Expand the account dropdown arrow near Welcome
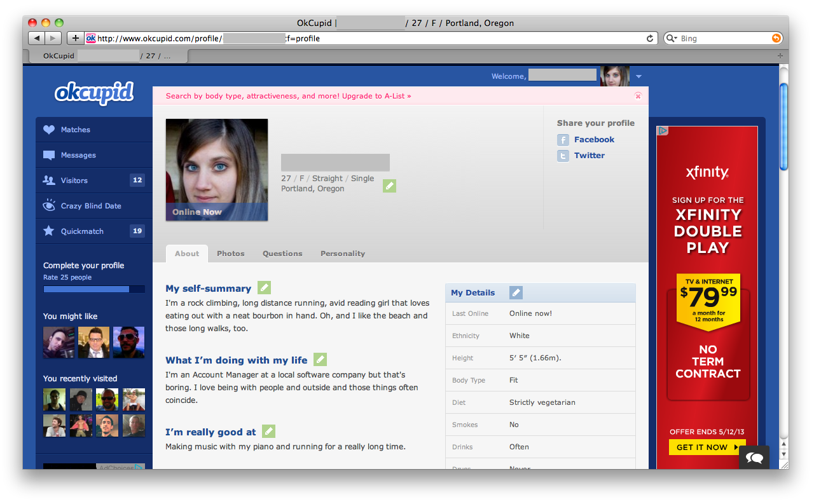The image size is (814, 504). pyautogui.click(x=638, y=77)
